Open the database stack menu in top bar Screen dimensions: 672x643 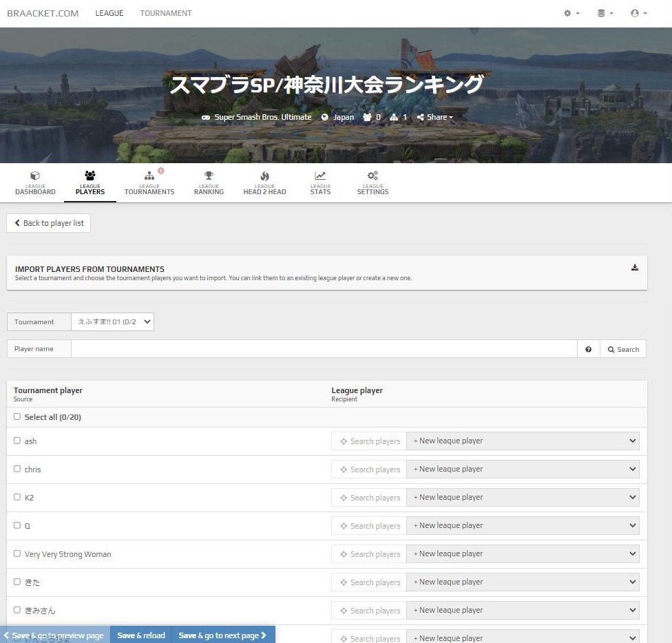click(x=605, y=13)
